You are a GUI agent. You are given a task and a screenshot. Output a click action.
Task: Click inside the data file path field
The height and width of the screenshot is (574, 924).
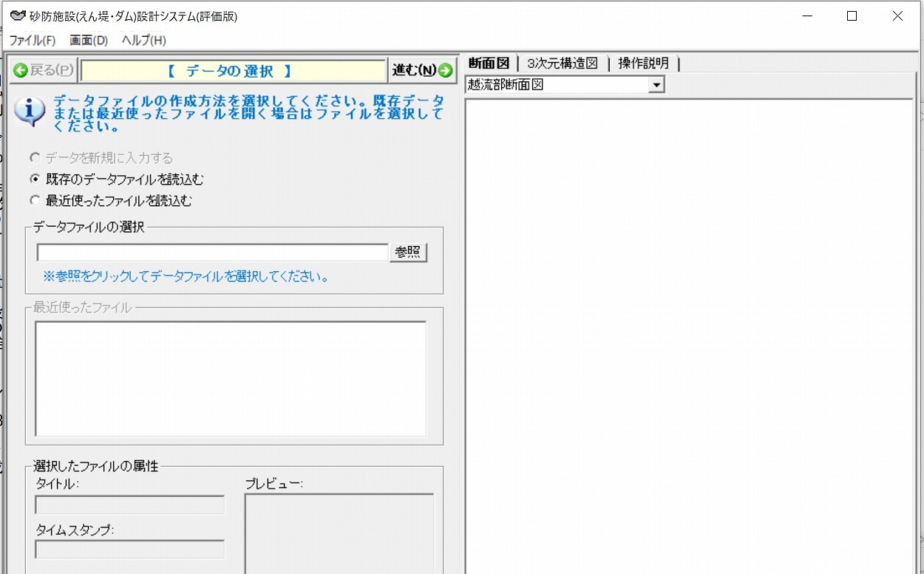[x=211, y=252]
